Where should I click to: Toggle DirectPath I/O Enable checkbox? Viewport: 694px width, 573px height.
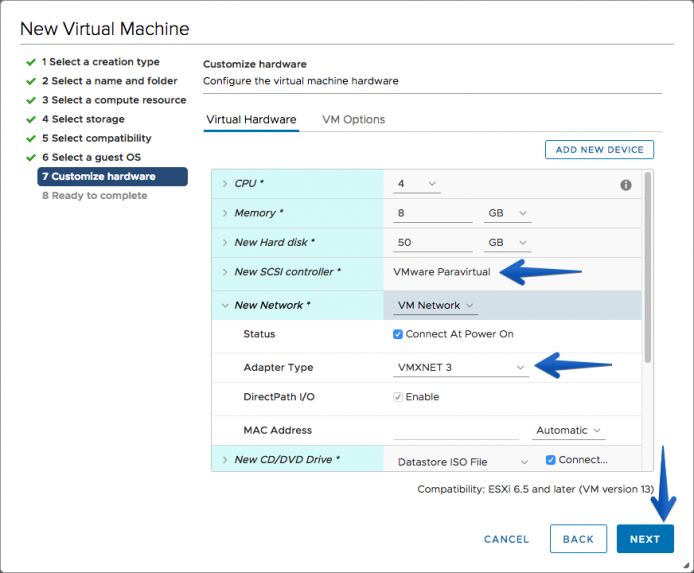click(x=397, y=397)
